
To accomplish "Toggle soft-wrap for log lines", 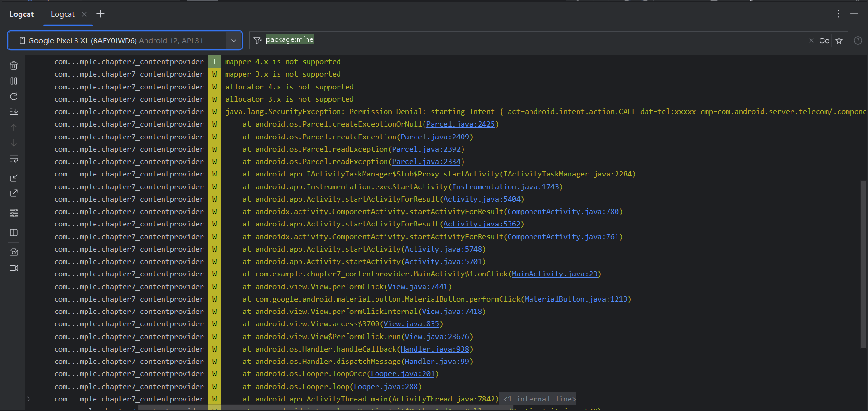I will point(14,159).
